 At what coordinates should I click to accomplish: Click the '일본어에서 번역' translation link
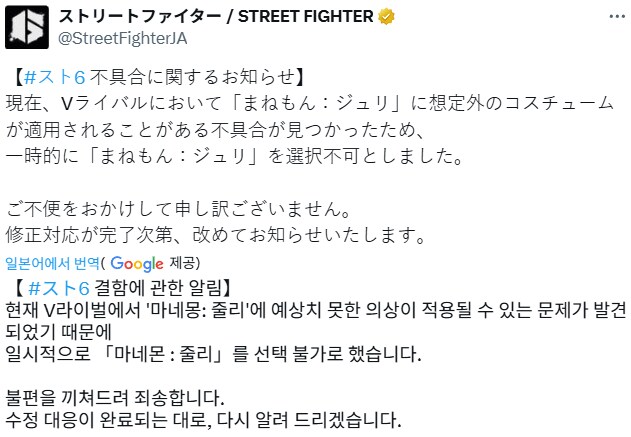53,264
